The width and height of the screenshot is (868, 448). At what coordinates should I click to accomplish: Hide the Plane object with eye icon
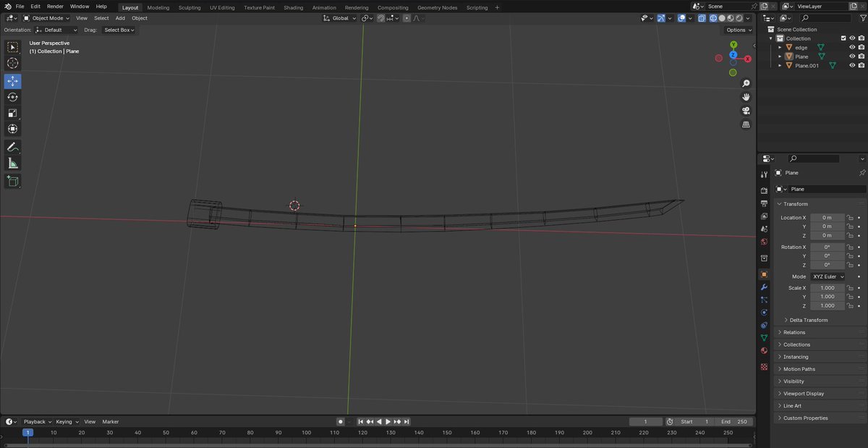[852, 56]
